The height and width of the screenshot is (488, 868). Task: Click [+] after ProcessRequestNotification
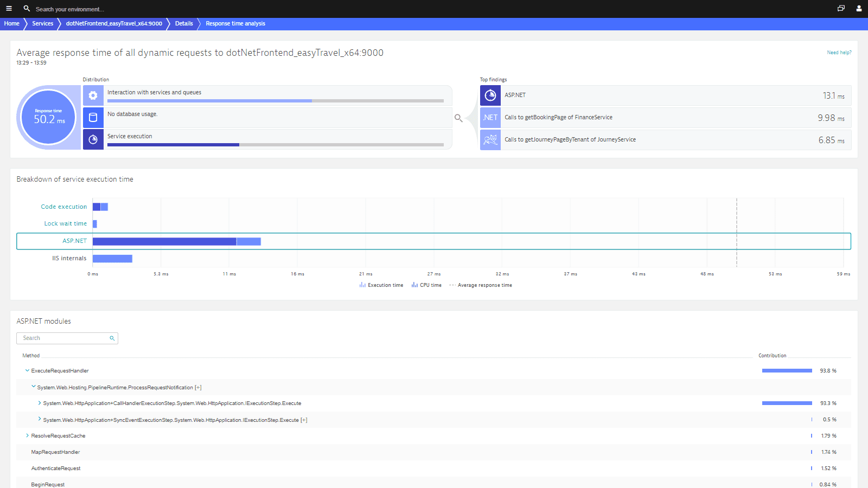198,388
